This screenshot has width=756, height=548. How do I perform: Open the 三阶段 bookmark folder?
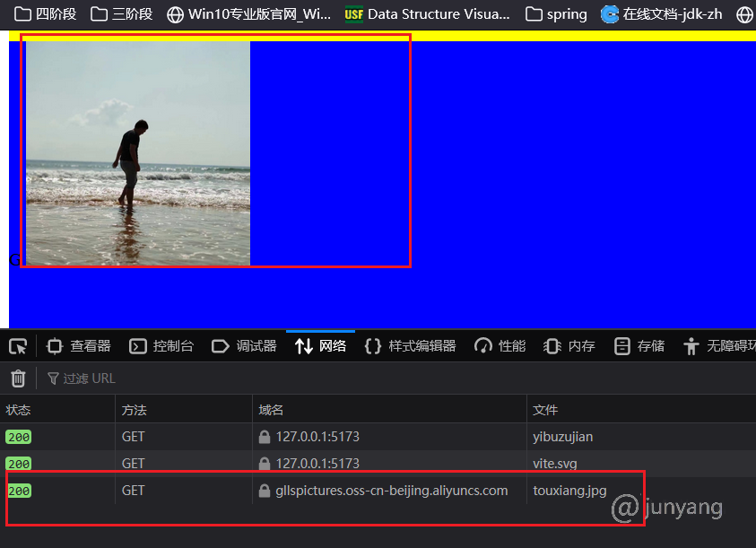pos(122,14)
